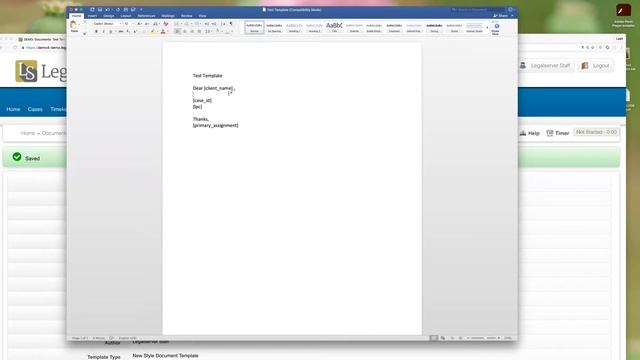Switch to the Insert ribbon tab

[x=92, y=16]
